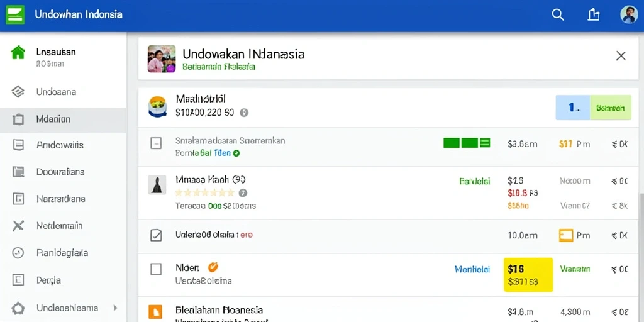Click the gear icon beside Undlaoshlearna
This screenshot has width=644, height=322.
(x=18, y=308)
